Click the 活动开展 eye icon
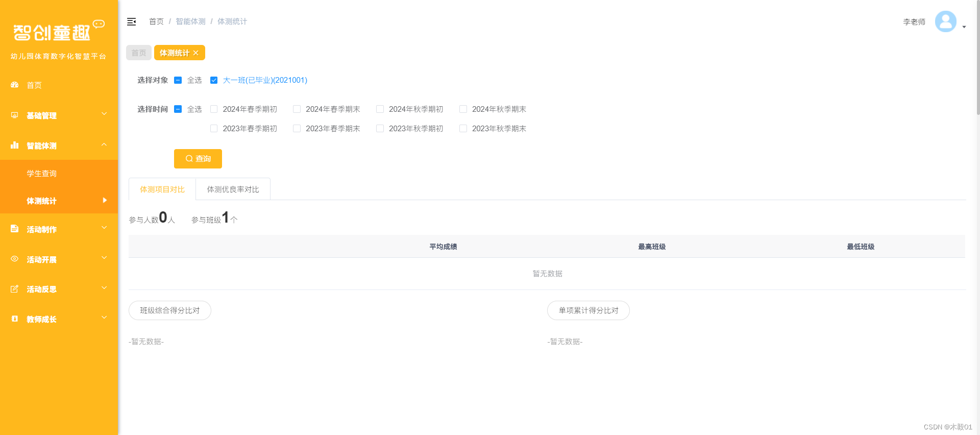The image size is (980, 435). [x=15, y=259]
